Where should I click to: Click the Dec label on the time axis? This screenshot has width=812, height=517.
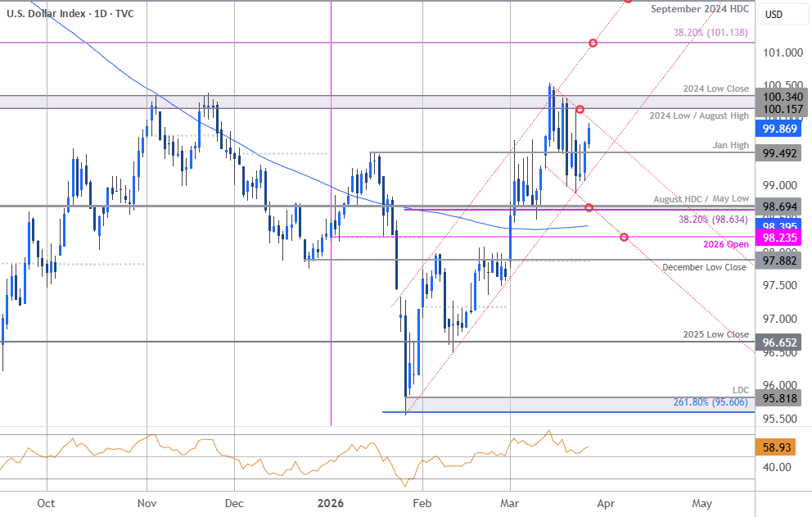(x=234, y=504)
